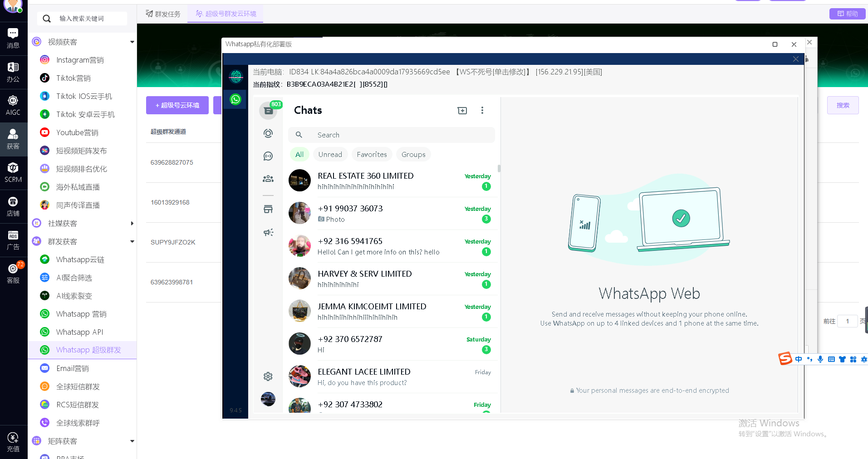The height and width of the screenshot is (459, 868).
Task: Open RCS短信群发 menu item
Action: (78, 405)
